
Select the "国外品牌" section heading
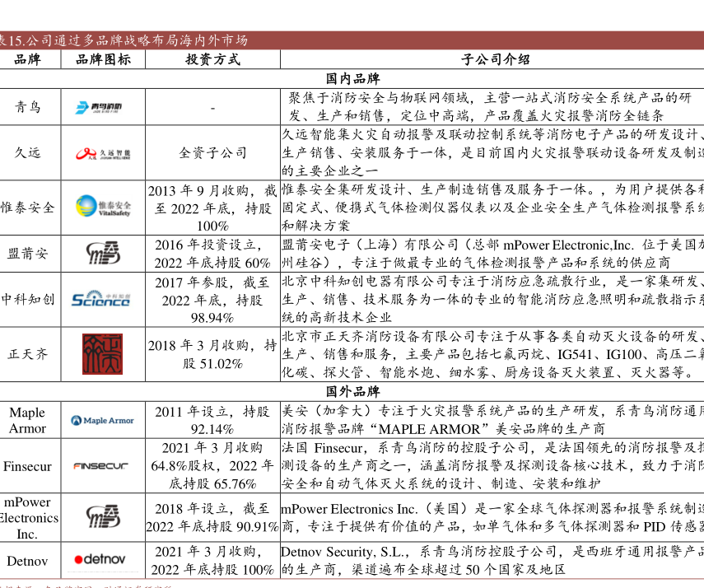353,392
